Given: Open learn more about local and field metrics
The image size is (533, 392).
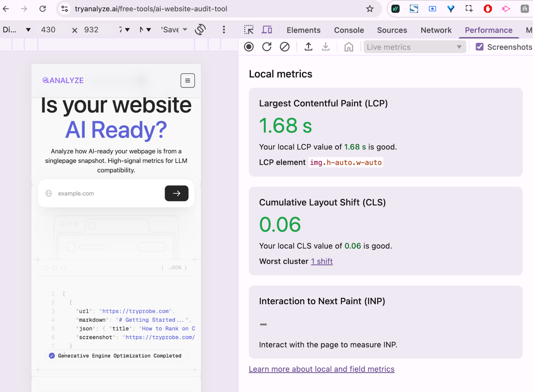Looking at the screenshot, I should [321, 369].
